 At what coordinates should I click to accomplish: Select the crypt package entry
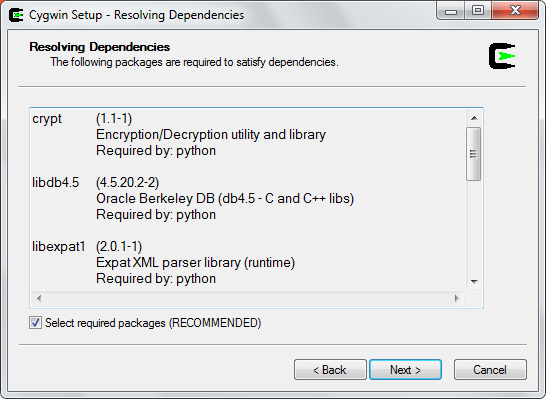pos(47,119)
